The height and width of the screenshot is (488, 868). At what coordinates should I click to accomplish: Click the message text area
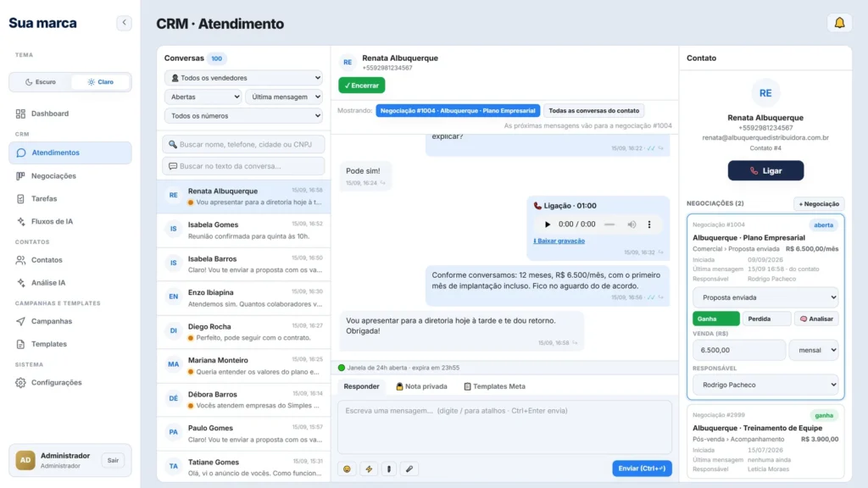click(505, 427)
